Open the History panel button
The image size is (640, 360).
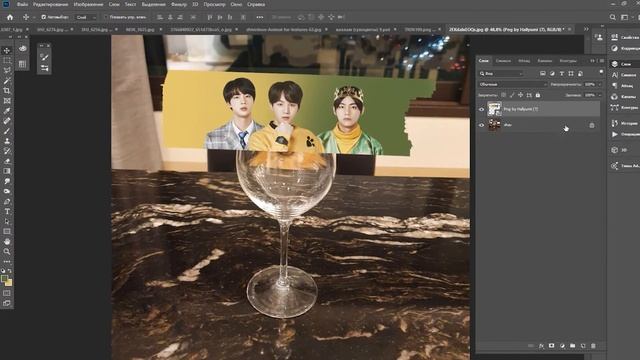[x=624, y=123]
